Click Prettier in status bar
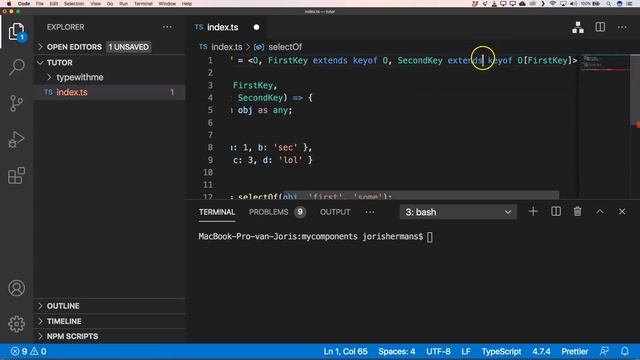Screen dimensions: 640x360 575,351
